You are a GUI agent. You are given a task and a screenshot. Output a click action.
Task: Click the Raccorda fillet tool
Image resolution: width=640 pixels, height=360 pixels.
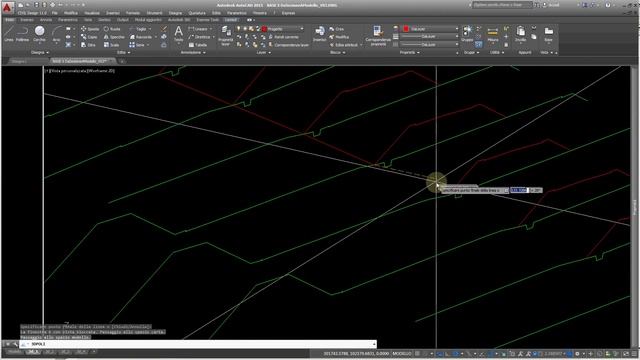pos(141,37)
